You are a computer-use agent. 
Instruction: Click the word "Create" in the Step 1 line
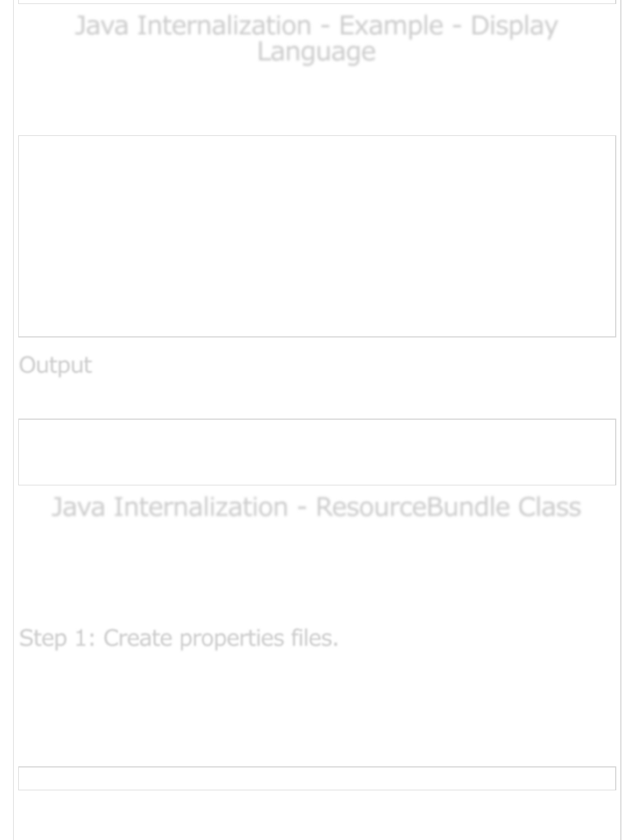(137, 638)
